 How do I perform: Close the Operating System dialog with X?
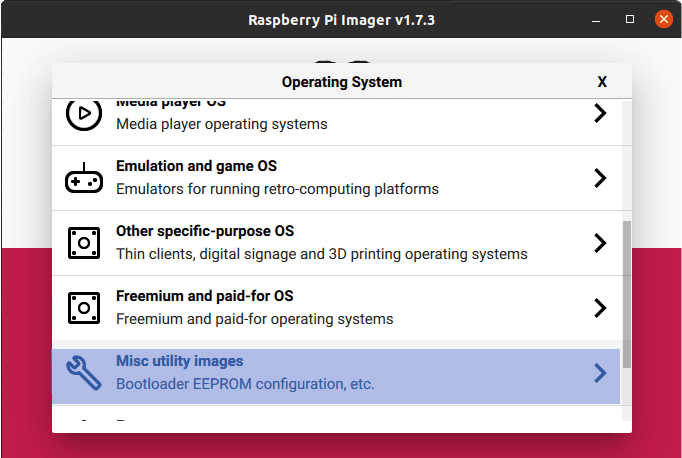602,82
